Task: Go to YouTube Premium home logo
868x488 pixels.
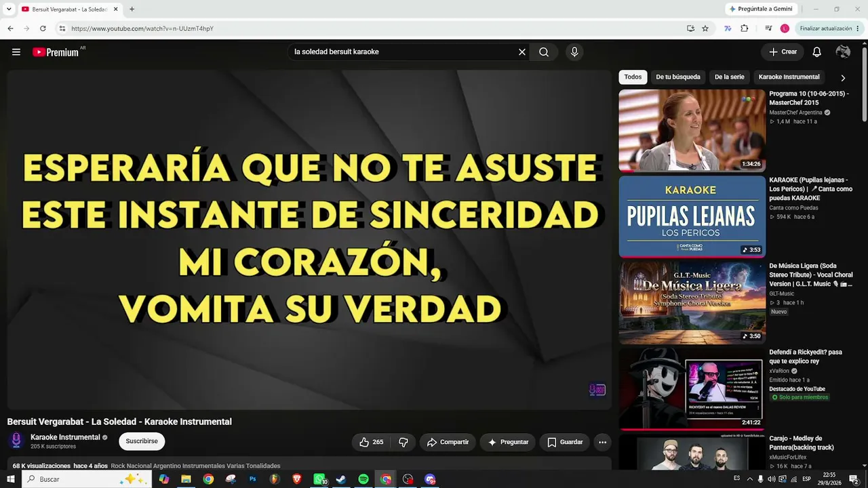Action: point(56,52)
